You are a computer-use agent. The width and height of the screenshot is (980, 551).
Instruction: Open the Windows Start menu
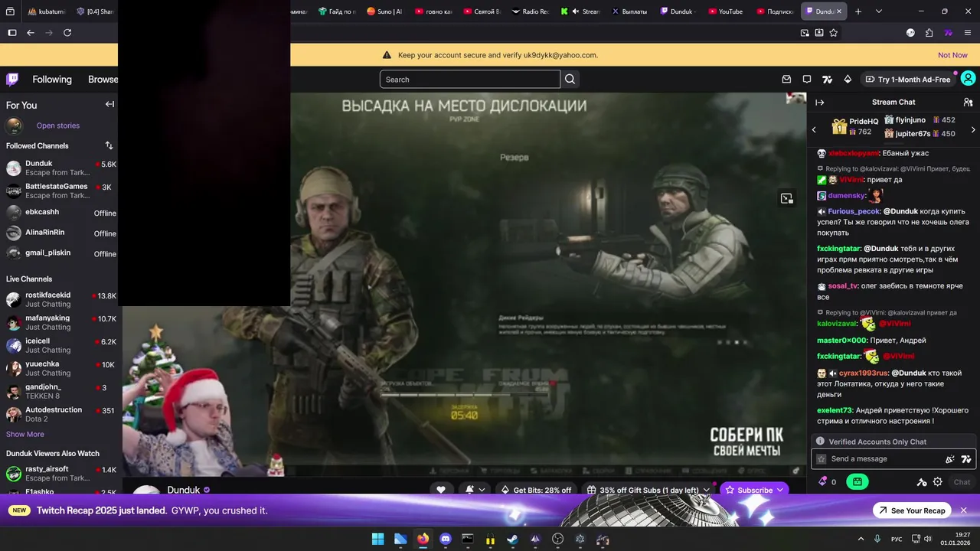377,539
